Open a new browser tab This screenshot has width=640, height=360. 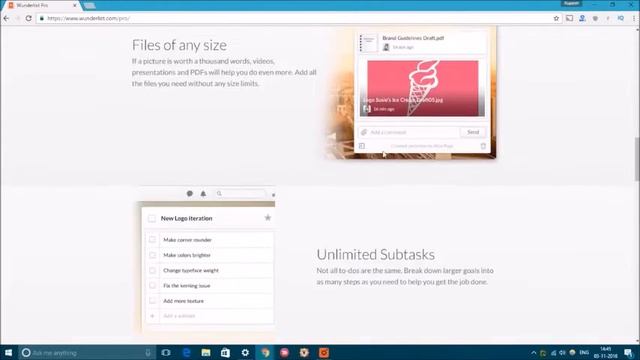(89, 5)
